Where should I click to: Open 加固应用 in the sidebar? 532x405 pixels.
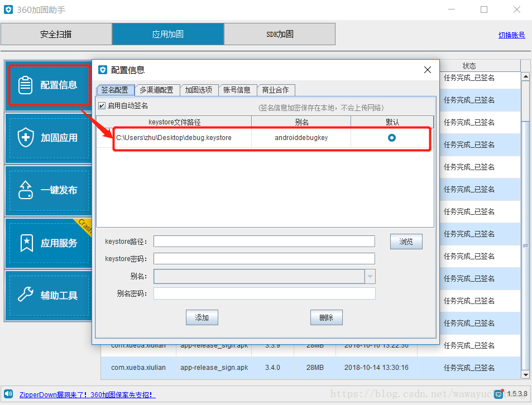pyautogui.click(x=49, y=138)
